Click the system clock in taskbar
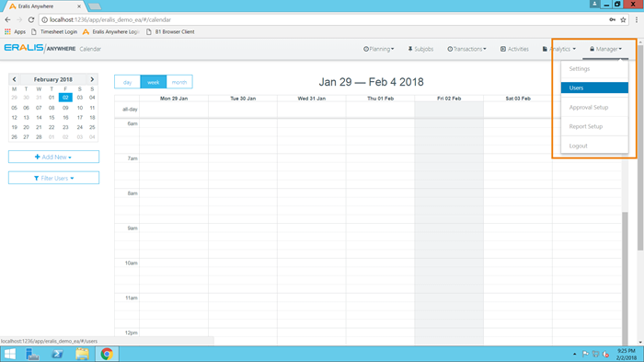 (x=626, y=354)
